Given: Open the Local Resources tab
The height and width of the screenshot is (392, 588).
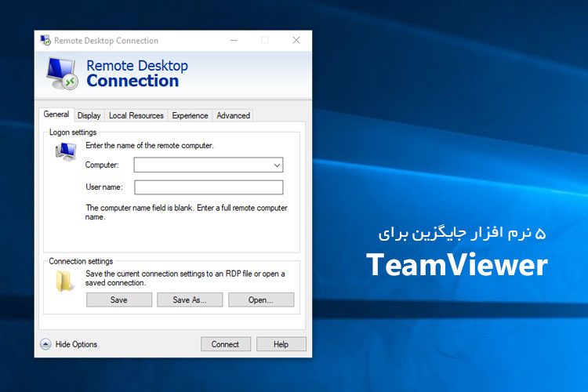Looking at the screenshot, I should (136, 115).
